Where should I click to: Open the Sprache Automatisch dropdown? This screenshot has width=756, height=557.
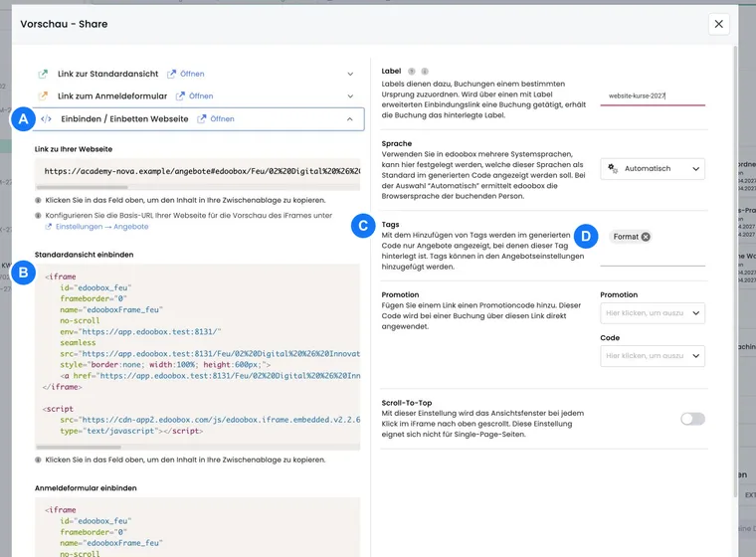tap(653, 169)
